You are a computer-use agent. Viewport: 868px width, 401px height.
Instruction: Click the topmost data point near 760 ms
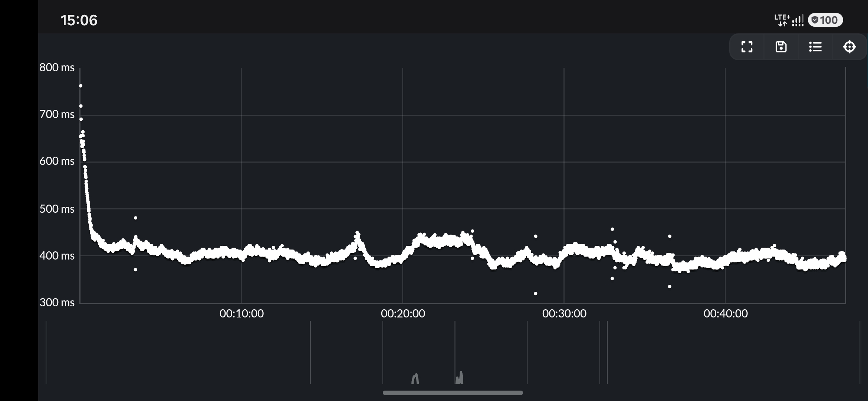coord(80,86)
